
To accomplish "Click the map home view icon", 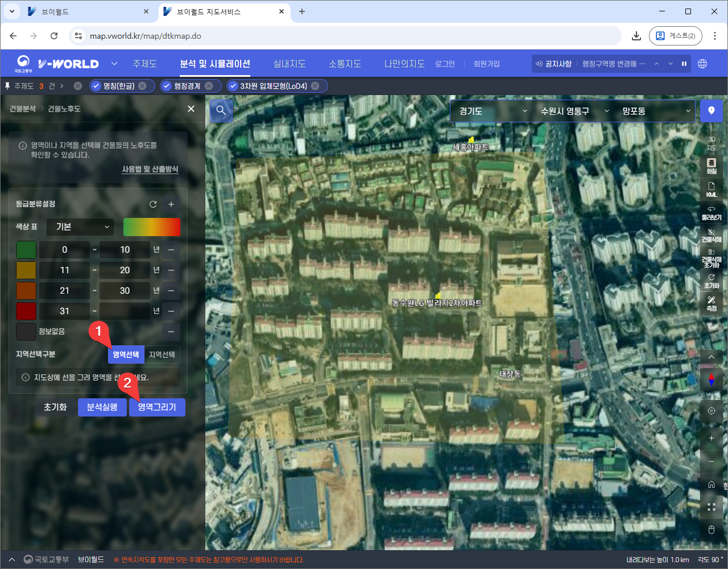I will [x=712, y=484].
